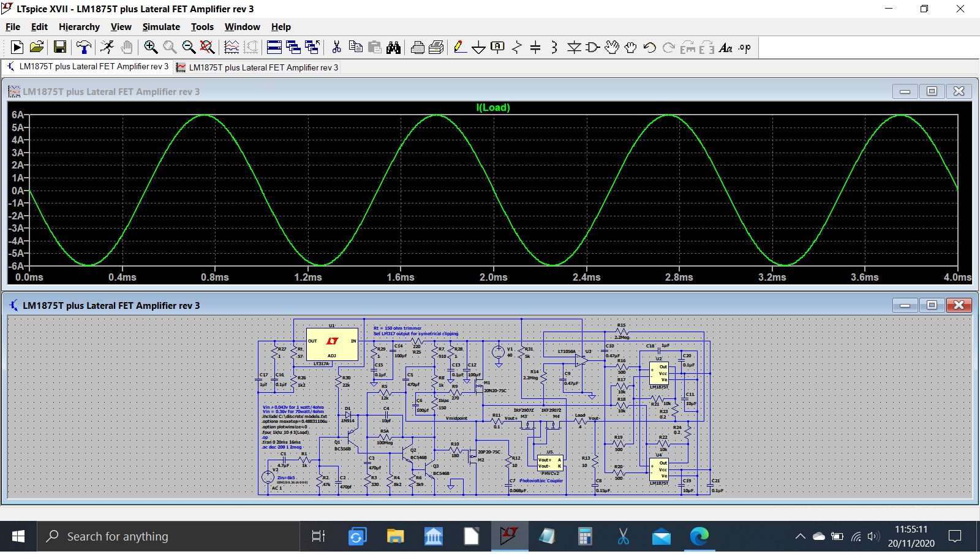The image size is (980, 554).
Task: Open the File menu
Action: click(x=13, y=27)
